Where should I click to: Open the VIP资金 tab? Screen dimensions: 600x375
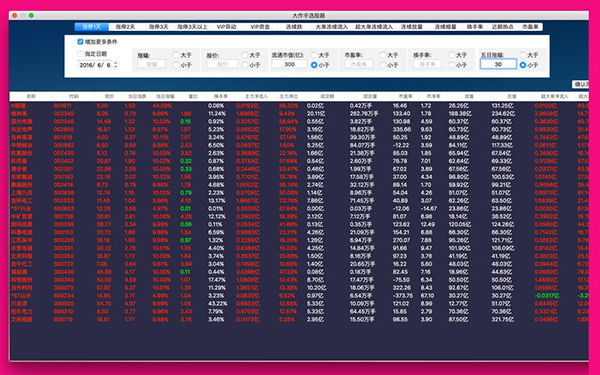(x=260, y=27)
